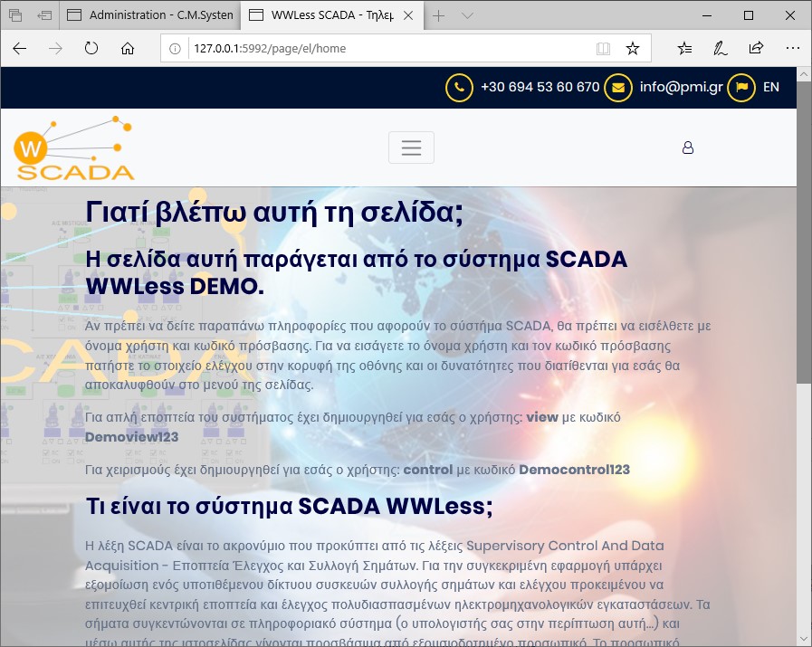
Task: Open a new browser tab
Action: click(x=439, y=15)
